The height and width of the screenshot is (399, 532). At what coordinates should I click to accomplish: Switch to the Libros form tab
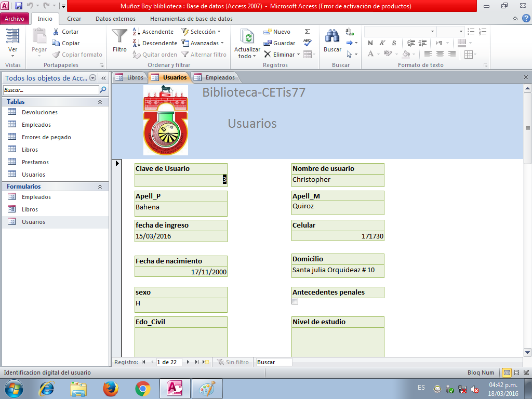[129, 77]
